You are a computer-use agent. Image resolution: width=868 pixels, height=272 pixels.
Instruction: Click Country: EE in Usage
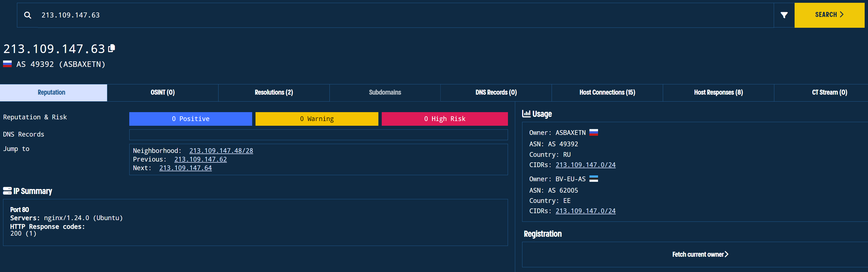(550, 201)
